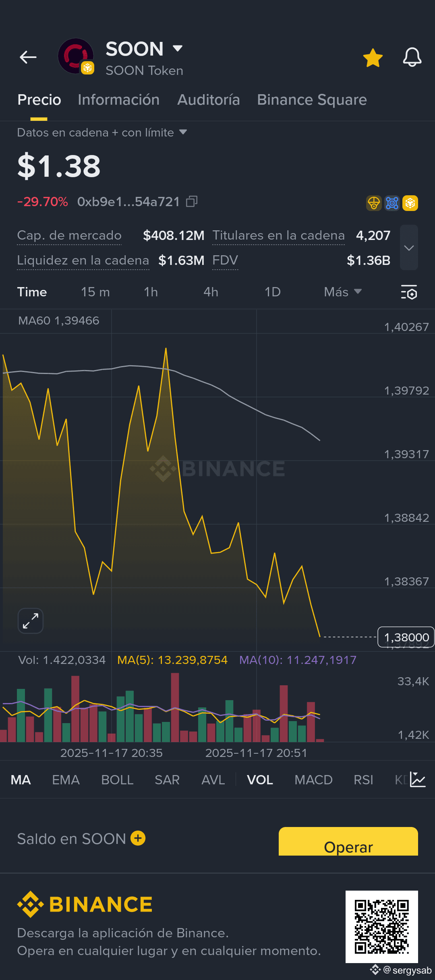Tap Liquidez en la cadena label
This screenshot has width=435, height=980.
coord(83,261)
